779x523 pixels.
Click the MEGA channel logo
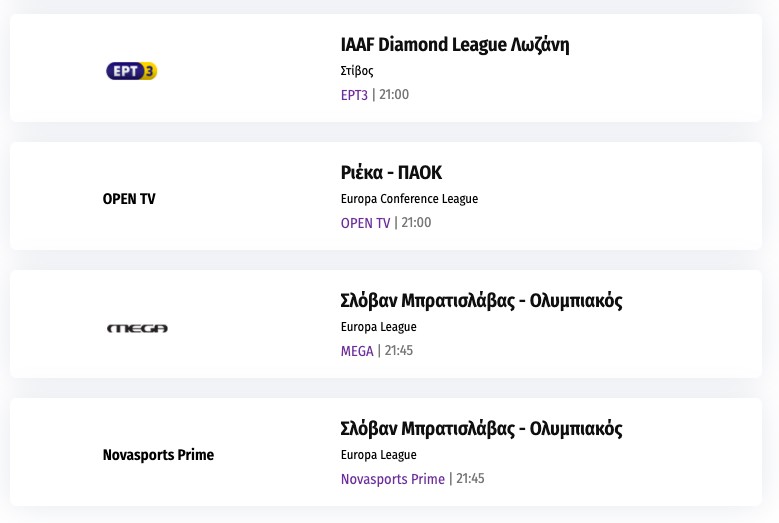137,328
